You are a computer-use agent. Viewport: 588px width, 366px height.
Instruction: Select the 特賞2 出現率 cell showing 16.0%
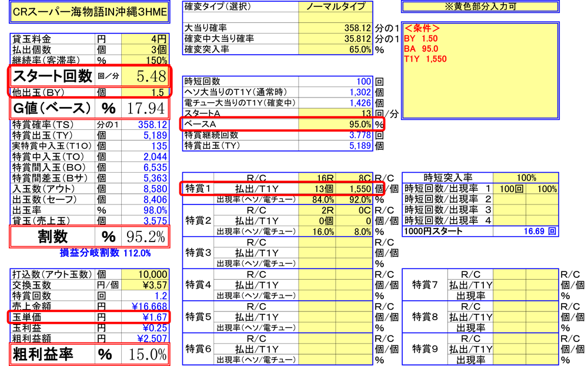coord(318,231)
